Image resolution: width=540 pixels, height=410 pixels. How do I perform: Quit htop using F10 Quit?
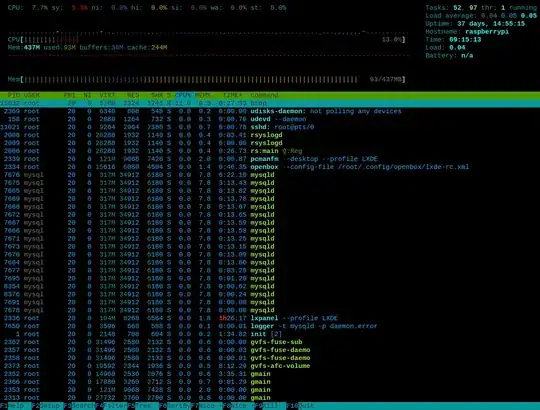click(300, 406)
